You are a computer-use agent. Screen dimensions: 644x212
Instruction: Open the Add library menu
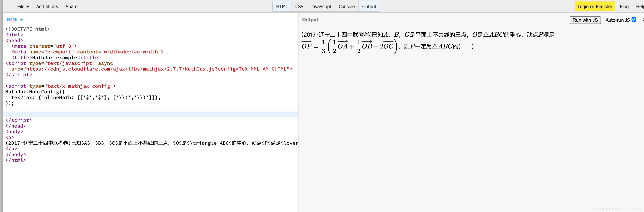(x=47, y=7)
